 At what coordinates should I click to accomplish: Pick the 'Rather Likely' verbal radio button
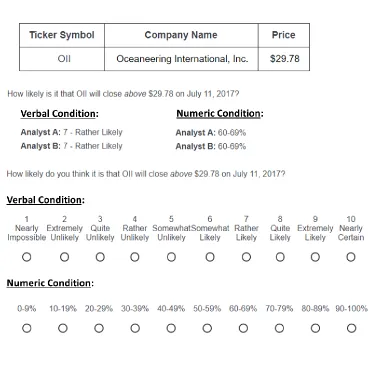point(246,257)
